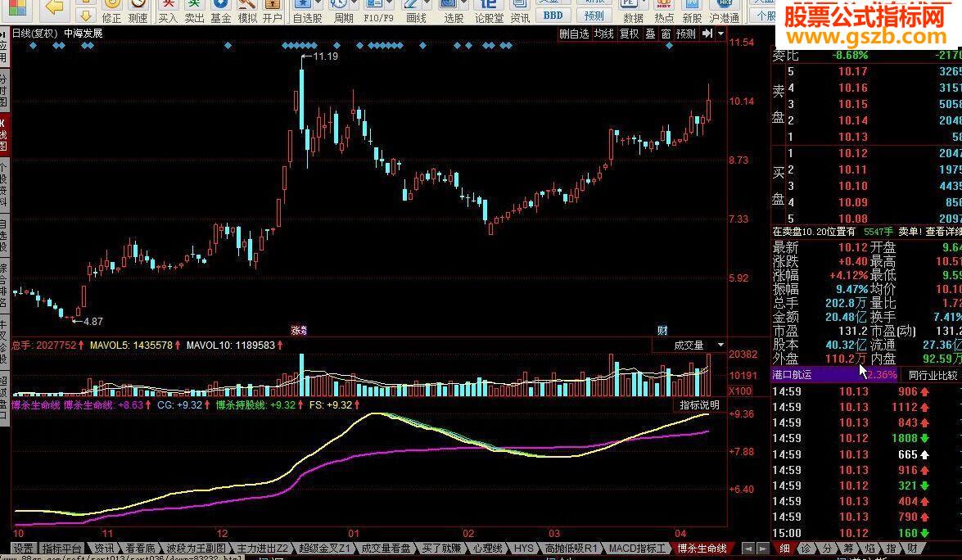The width and height of the screenshot is (962, 560).
Task: Switch to the 看看底 indicator tab
Action: (x=140, y=549)
